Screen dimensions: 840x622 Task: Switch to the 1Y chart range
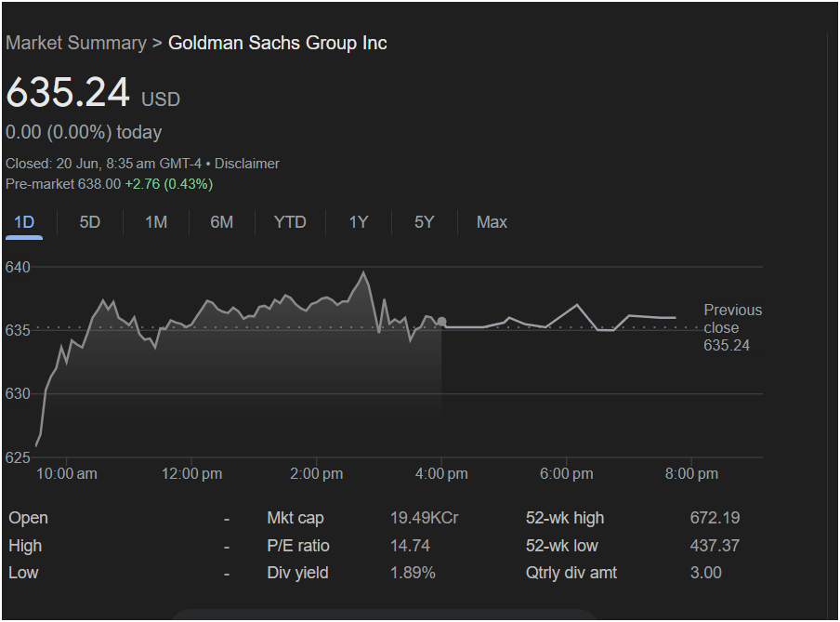click(359, 222)
